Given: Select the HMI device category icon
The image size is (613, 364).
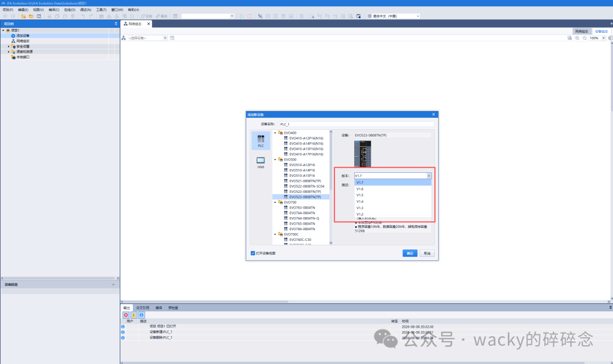Looking at the screenshot, I should click(261, 162).
